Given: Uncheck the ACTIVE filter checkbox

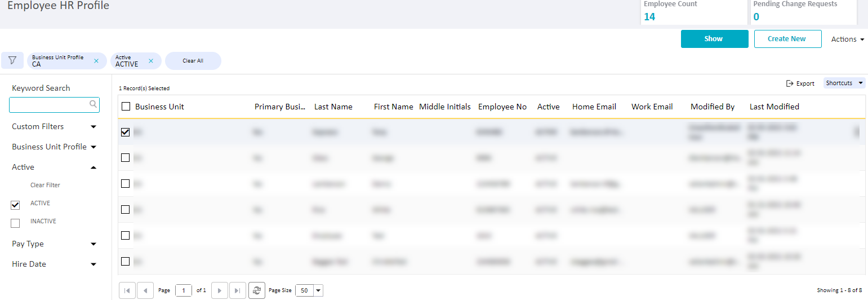Looking at the screenshot, I should pos(15,205).
